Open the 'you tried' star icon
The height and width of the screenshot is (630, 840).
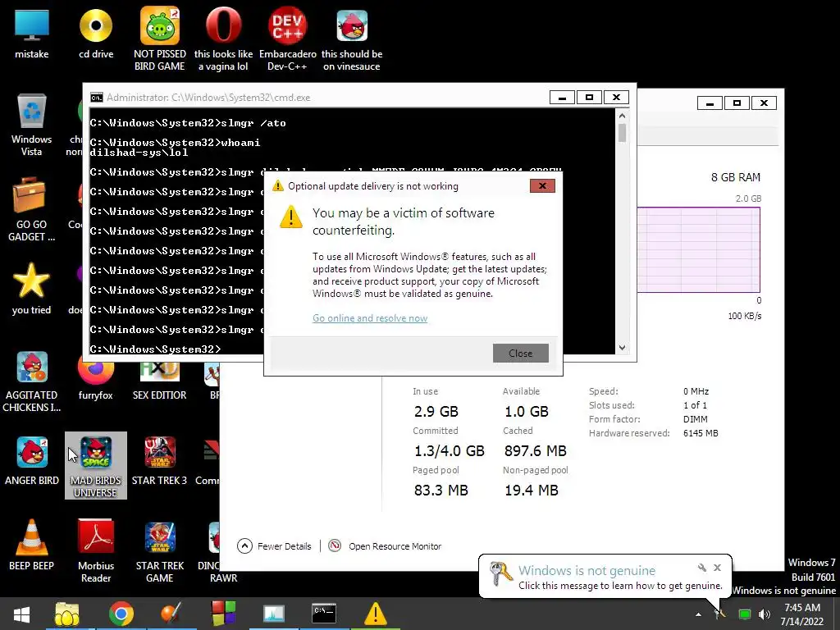pos(32,290)
